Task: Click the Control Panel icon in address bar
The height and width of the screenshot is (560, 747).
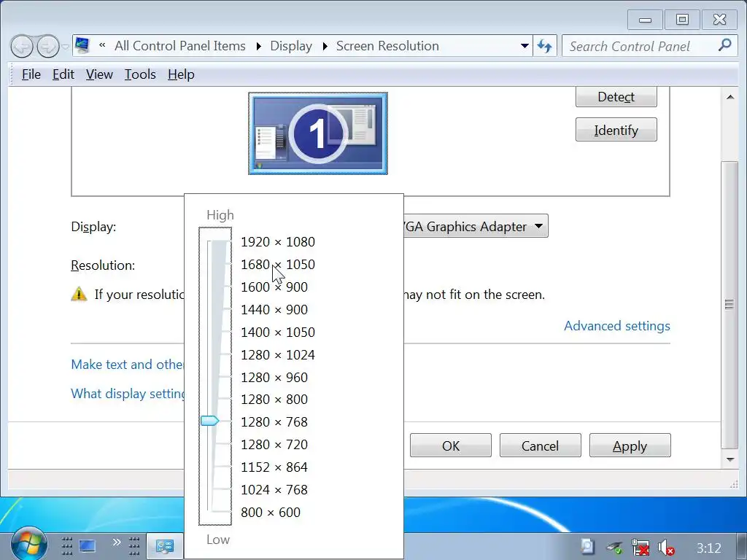Action: [x=83, y=45]
